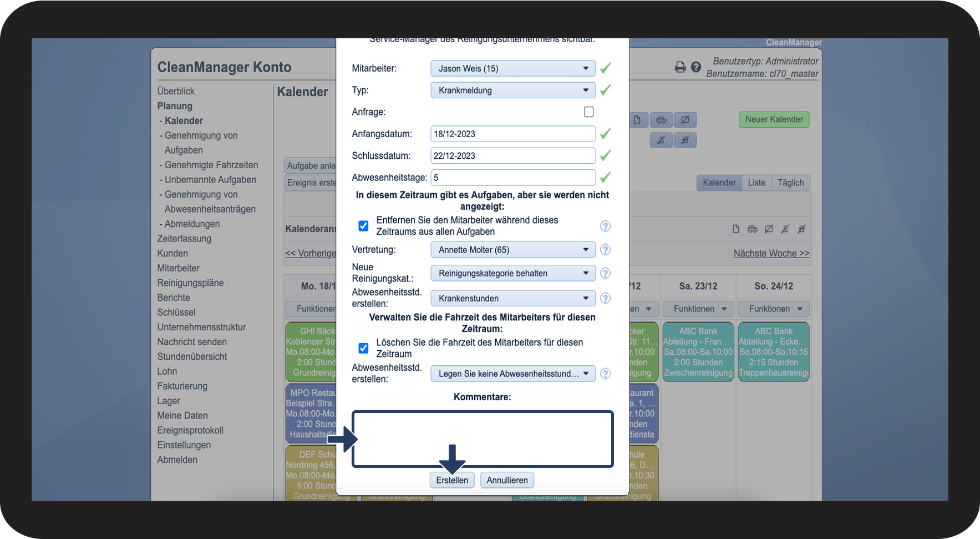This screenshot has width=980, height=539.
Task: Open help icon beside the Abwesenheitsstunden travel dropdown
Action: (x=606, y=374)
